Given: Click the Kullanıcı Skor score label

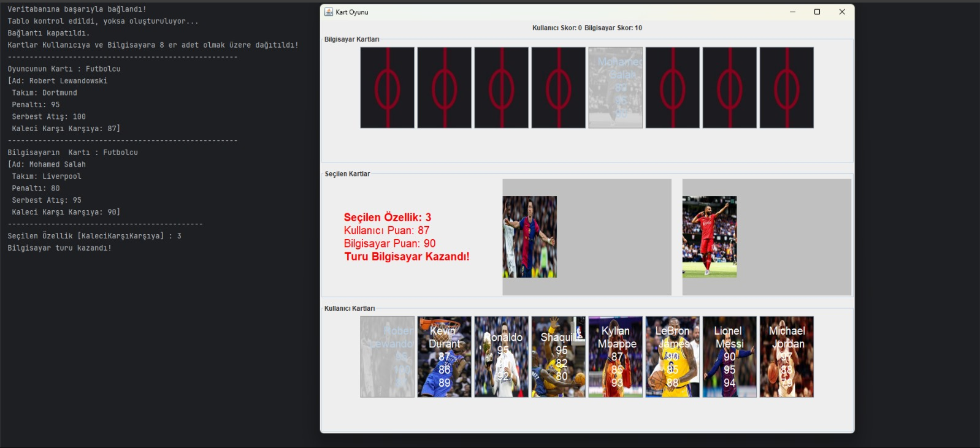Looking at the screenshot, I should tap(556, 28).
